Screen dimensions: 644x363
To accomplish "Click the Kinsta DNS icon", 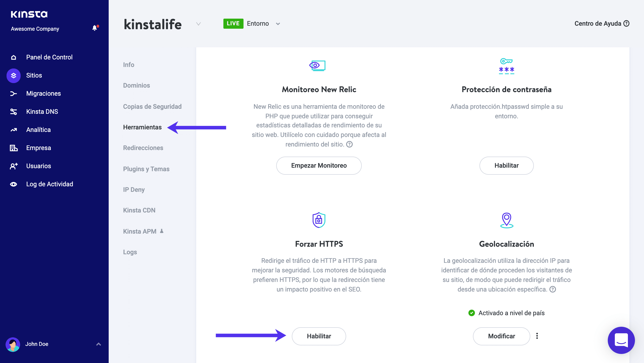I will coord(14,112).
